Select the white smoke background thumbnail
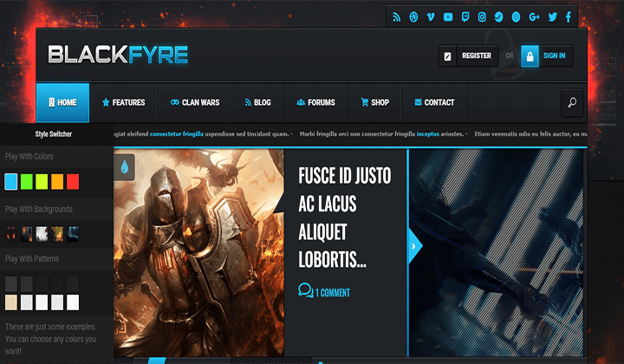 coord(42,234)
